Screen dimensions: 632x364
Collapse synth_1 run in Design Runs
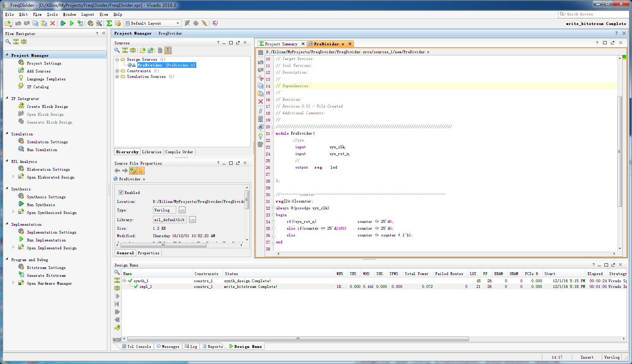click(124, 281)
